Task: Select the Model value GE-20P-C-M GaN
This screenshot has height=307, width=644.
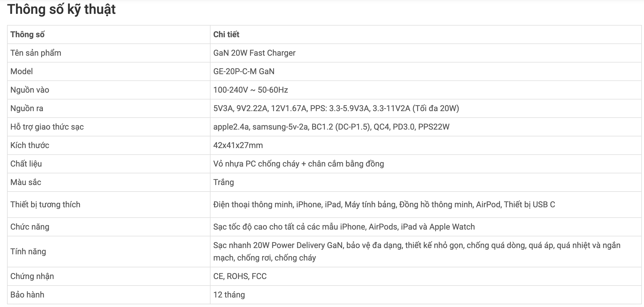Action: (244, 71)
